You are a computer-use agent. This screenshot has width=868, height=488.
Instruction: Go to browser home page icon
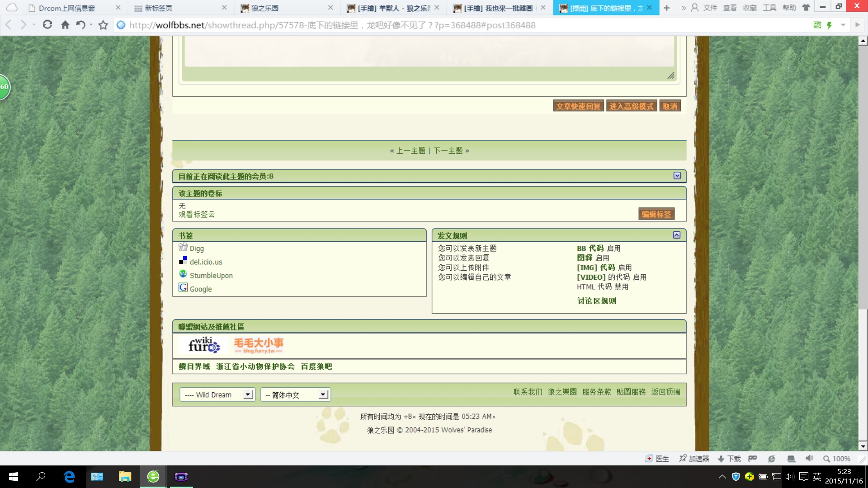(65, 25)
